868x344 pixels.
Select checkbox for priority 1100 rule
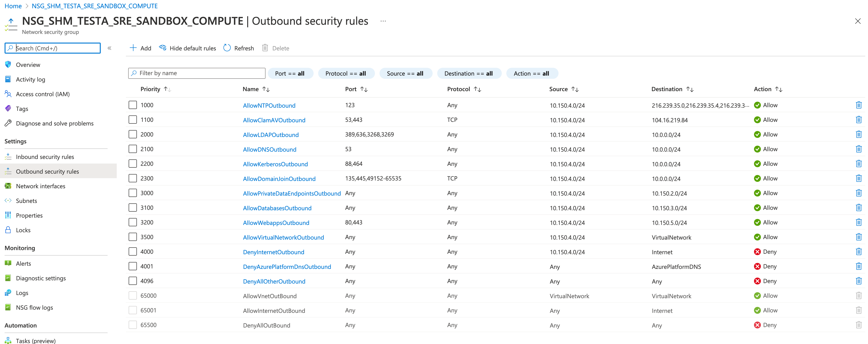pos(133,120)
